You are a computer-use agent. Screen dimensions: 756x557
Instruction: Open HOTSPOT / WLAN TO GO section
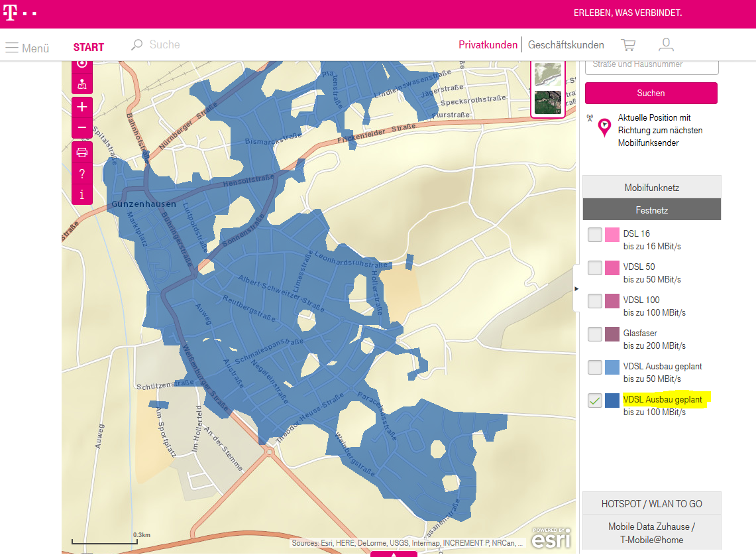pos(652,503)
